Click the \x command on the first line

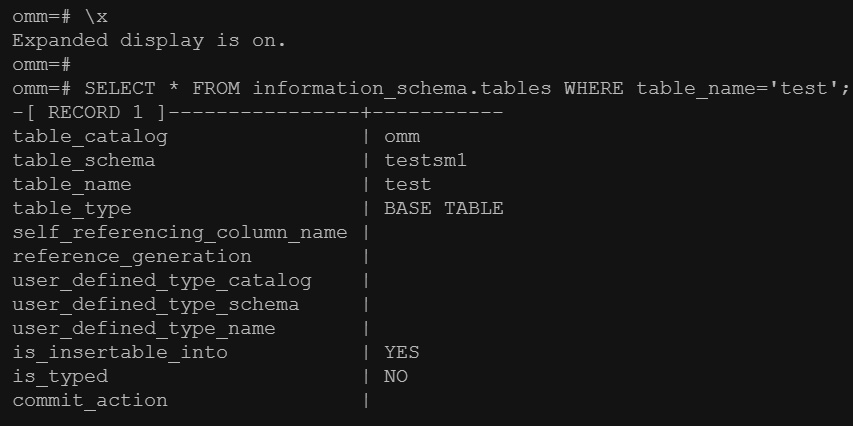tap(96, 16)
